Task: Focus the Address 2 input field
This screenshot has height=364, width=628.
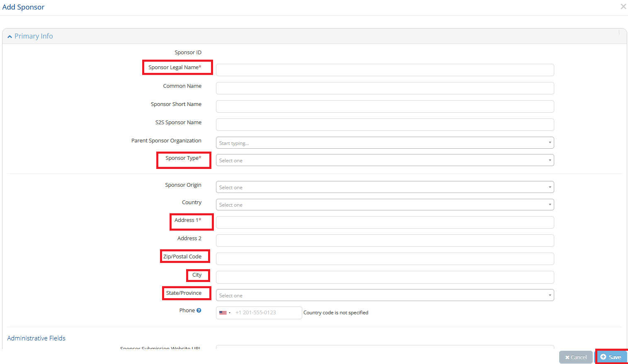Action: (385, 241)
